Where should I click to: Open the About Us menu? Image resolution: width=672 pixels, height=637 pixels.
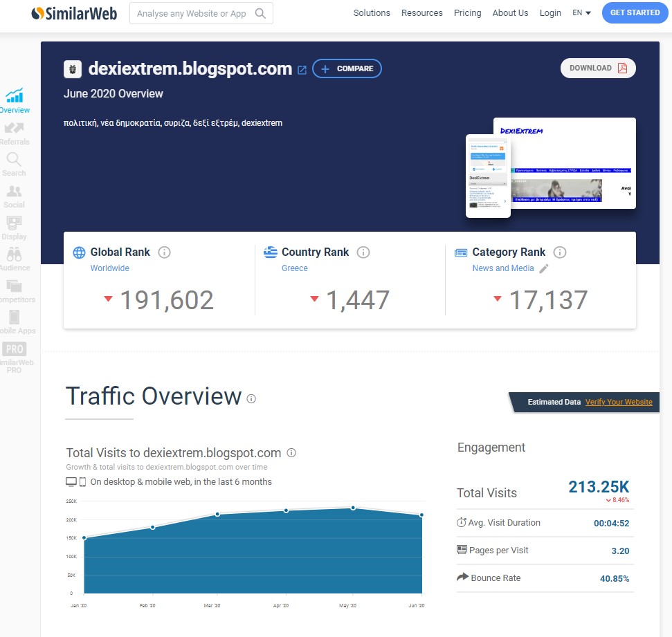click(510, 13)
